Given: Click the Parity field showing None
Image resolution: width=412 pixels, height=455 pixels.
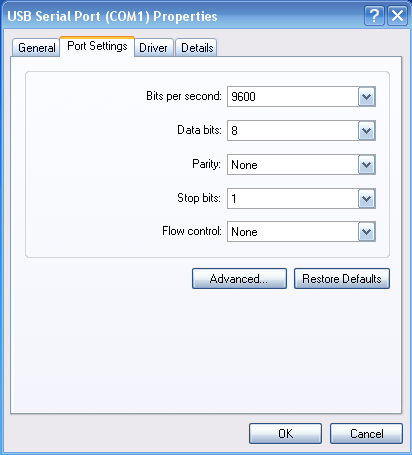Looking at the screenshot, I should [293, 164].
